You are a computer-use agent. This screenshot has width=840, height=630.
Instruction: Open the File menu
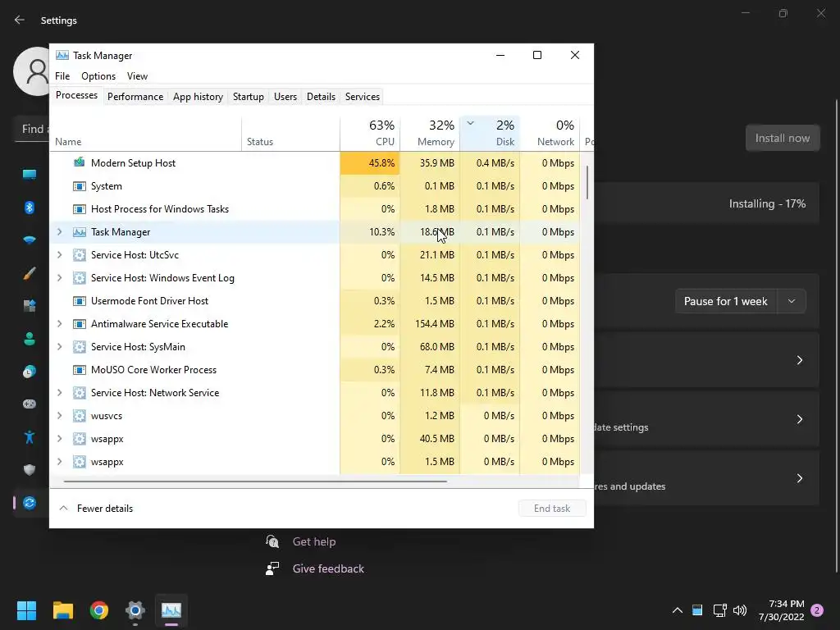tap(62, 76)
